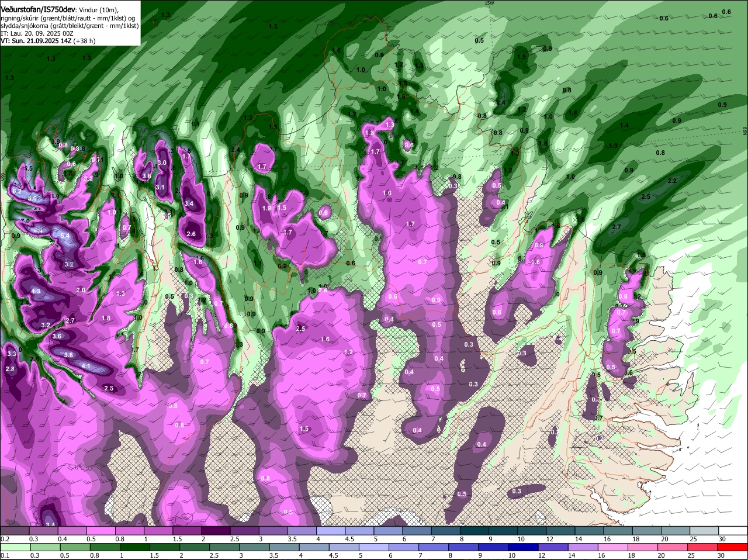Image resolution: width=748 pixels, height=560 pixels.
Task: Click the Veðurstofan/IS750dev title text
Action: pos(38,10)
